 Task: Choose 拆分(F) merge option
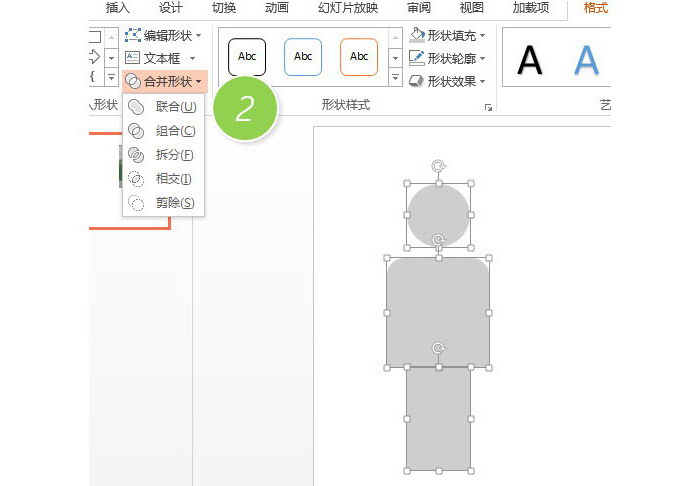pyautogui.click(x=163, y=155)
